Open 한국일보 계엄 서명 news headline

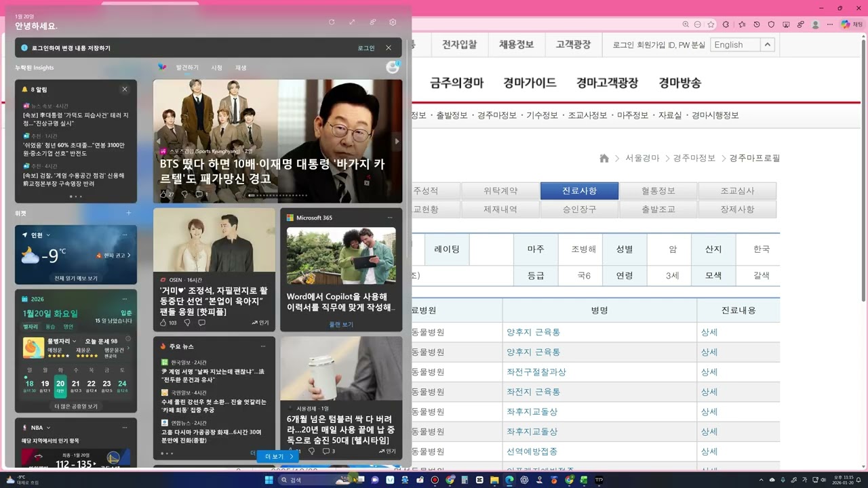click(x=213, y=376)
